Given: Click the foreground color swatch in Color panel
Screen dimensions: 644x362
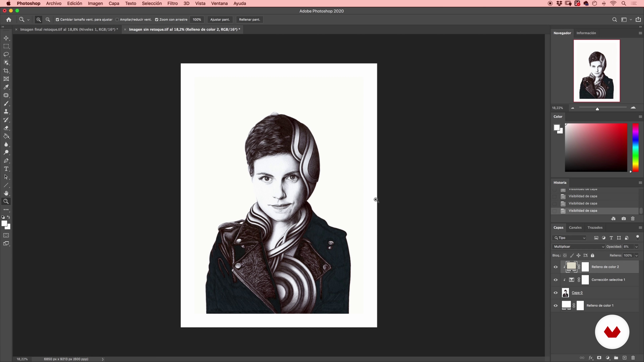Looking at the screenshot, I should (556, 128).
